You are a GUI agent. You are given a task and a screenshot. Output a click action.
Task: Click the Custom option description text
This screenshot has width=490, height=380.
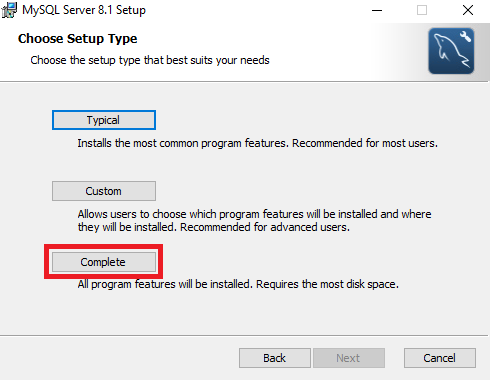click(x=254, y=221)
